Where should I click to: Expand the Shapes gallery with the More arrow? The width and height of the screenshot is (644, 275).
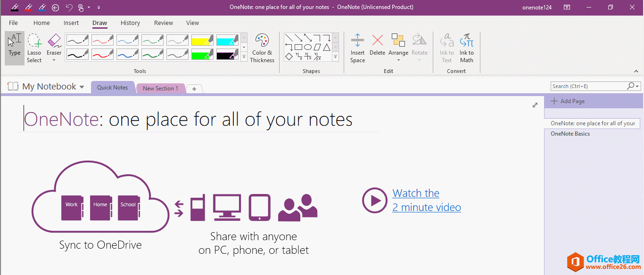coord(335,57)
